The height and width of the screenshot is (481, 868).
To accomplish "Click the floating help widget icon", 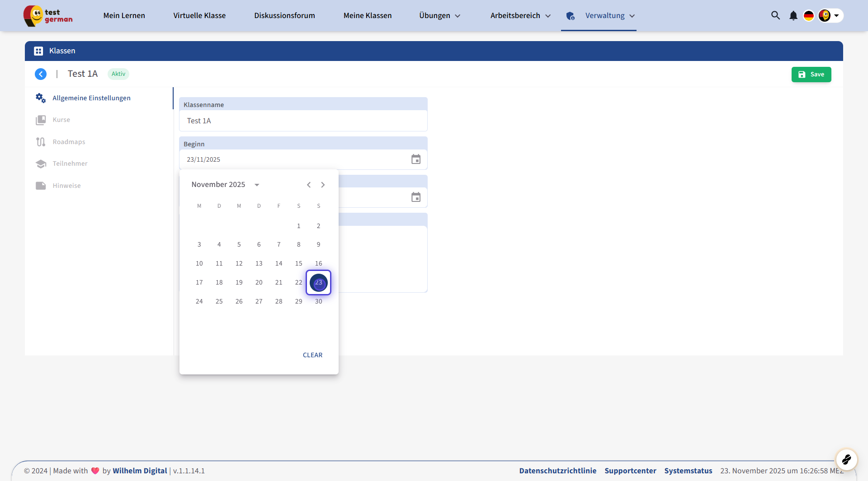I will tap(846, 460).
